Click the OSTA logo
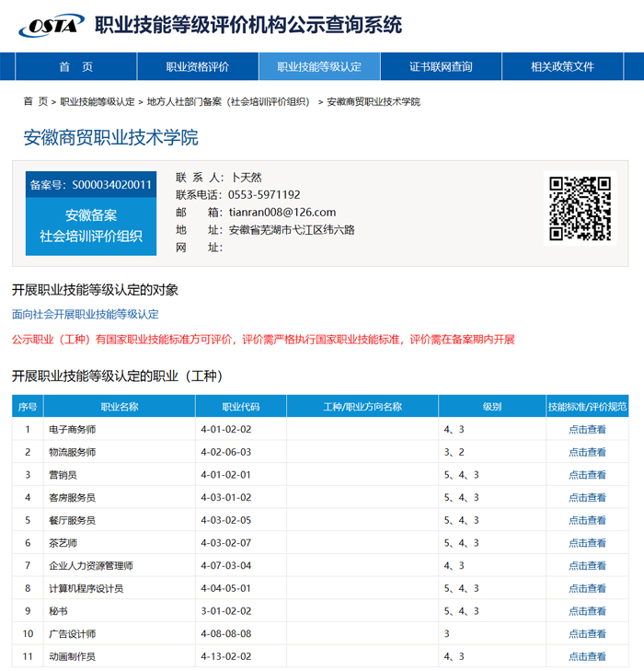The height and width of the screenshot is (671, 644). (52, 25)
